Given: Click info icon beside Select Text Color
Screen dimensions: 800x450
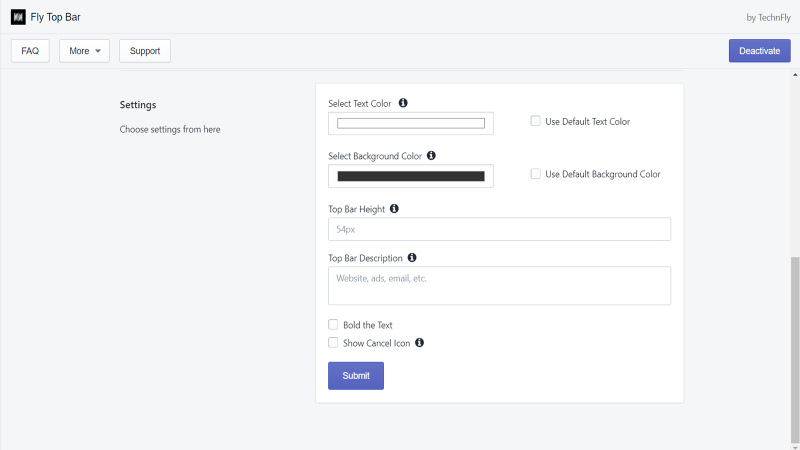Looking at the screenshot, I should pos(403,103).
